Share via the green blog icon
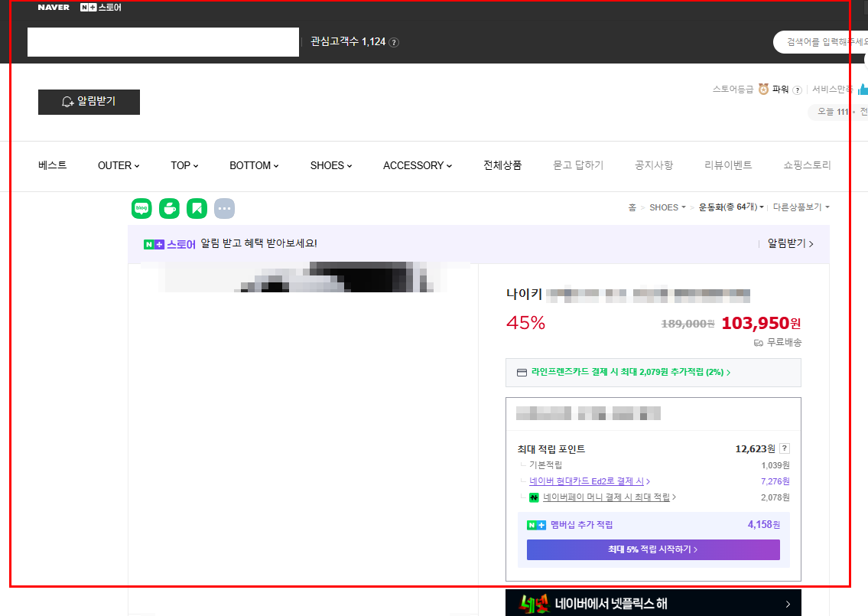 [141, 208]
